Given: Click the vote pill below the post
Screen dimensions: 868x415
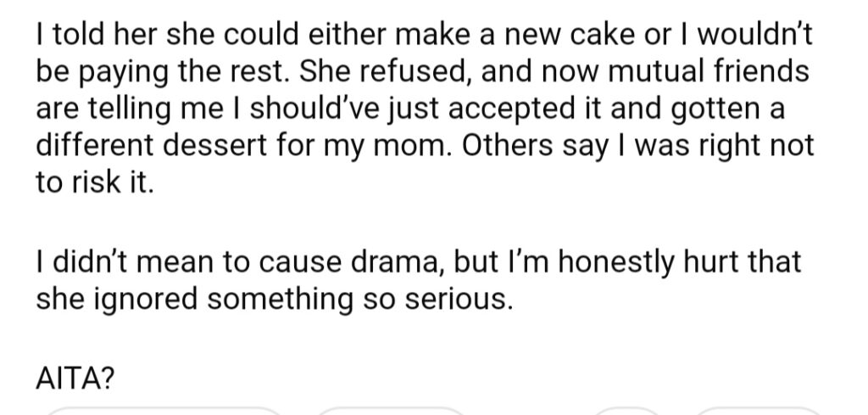Looking at the screenshot, I should (164, 411).
